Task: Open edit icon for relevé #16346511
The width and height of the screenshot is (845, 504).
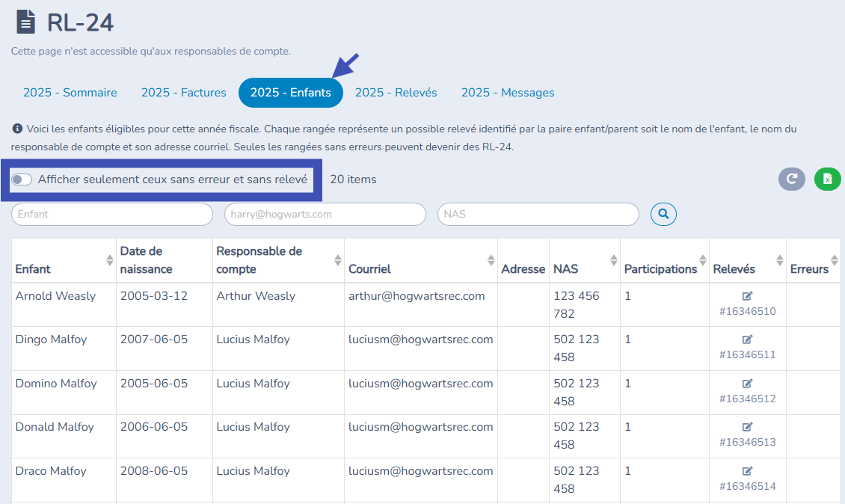Action: click(747, 339)
